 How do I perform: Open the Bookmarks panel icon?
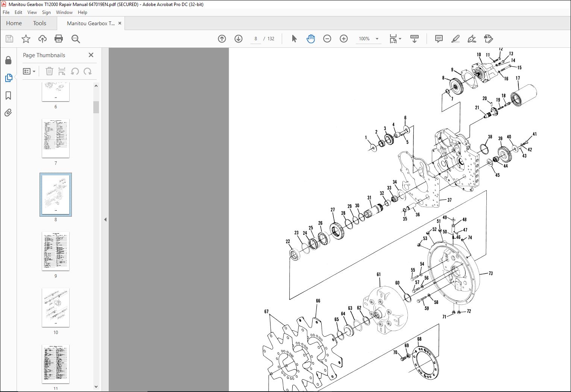pos(8,96)
